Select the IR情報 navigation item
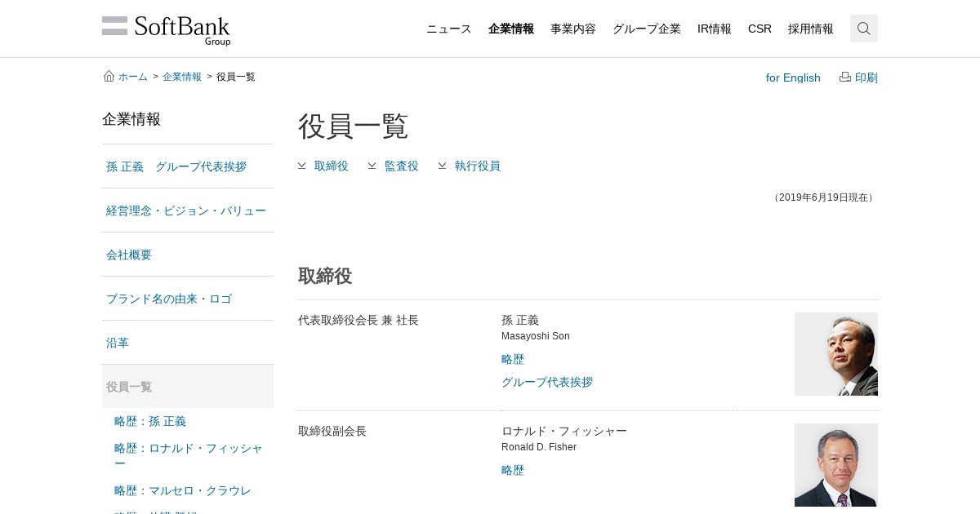980x514 pixels. pyautogui.click(x=714, y=29)
